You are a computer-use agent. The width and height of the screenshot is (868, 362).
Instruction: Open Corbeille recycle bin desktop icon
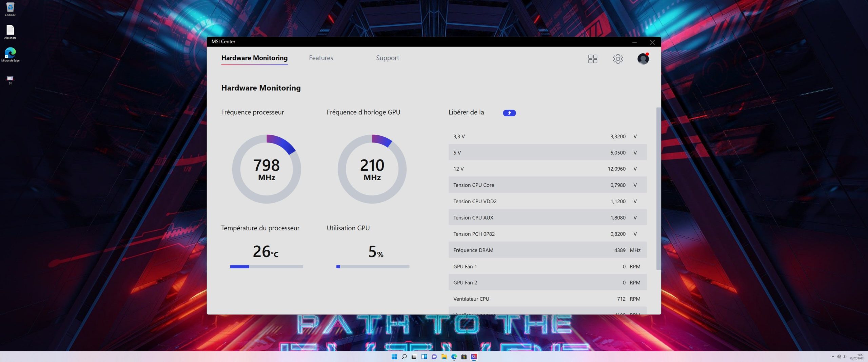pos(10,9)
